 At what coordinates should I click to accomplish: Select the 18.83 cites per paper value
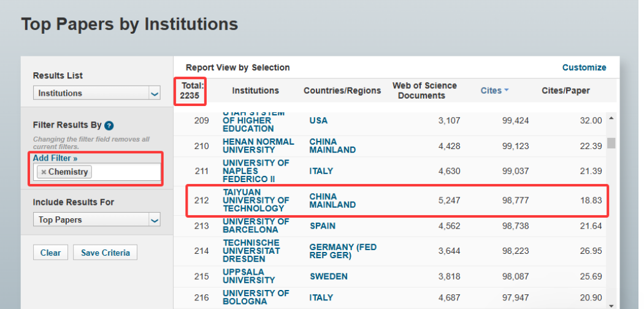pyautogui.click(x=591, y=200)
